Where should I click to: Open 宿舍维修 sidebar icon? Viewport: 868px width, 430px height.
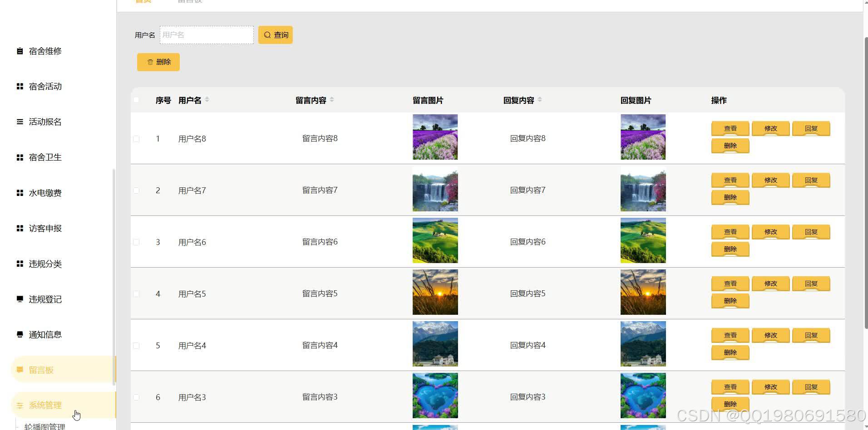[x=20, y=51]
